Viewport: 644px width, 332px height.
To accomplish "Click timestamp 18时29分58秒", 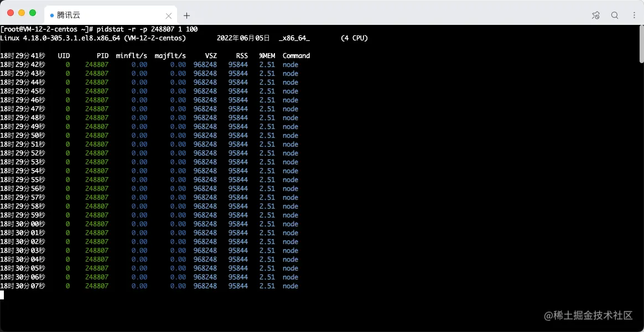I will click(23, 206).
